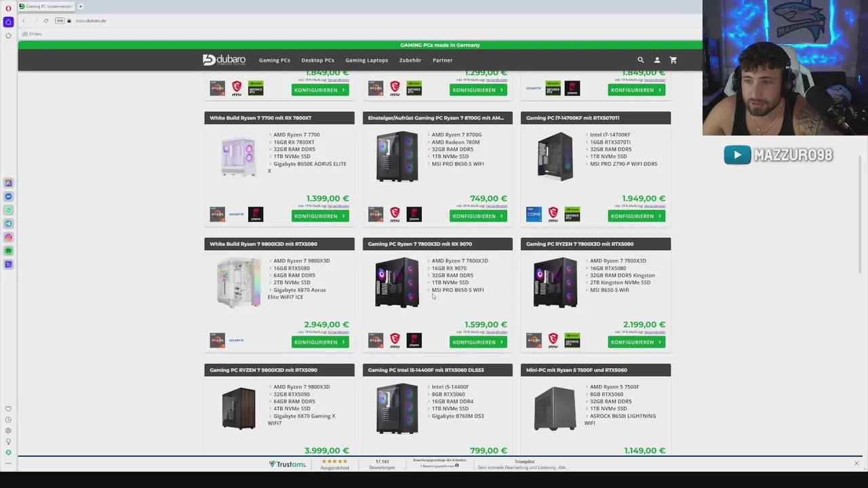Screen dimensions: 868x488
Task: Click the dubaro logo in header
Action: (x=224, y=60)
